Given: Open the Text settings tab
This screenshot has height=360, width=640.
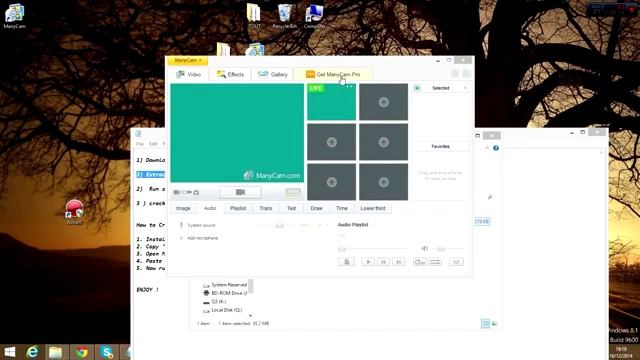Looking at the screenshot, I should [291, 208].
